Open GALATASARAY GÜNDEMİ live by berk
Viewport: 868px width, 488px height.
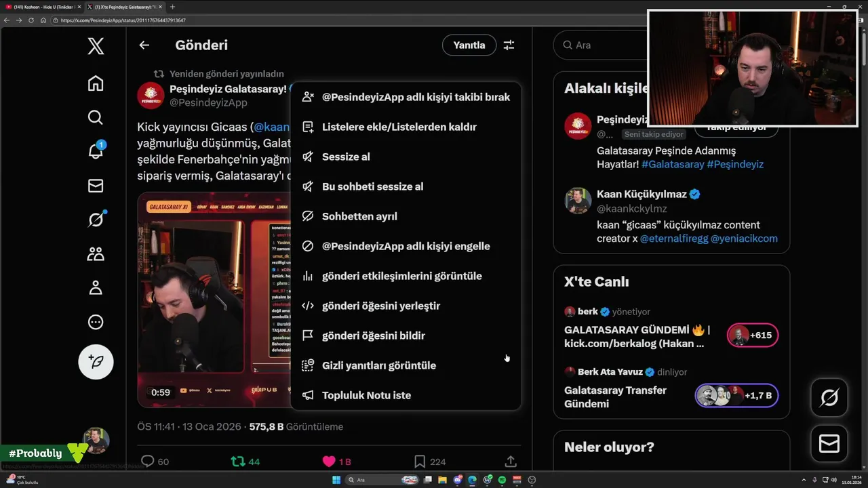(x=637, y=337)
